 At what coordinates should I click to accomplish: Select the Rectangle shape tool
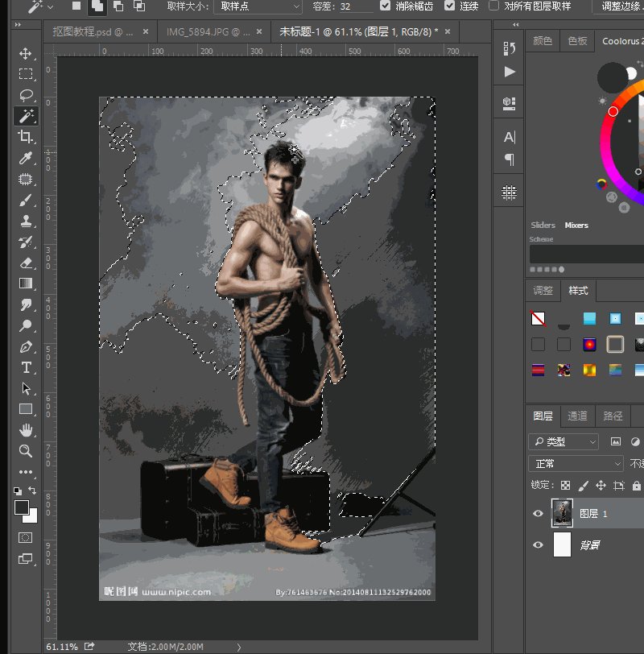[x=26, y=409]
